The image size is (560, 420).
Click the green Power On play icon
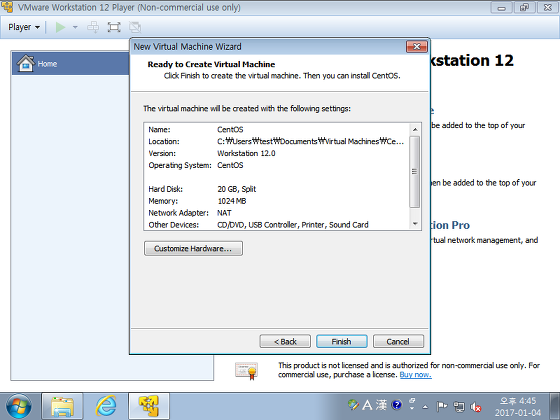click(60, 27)
